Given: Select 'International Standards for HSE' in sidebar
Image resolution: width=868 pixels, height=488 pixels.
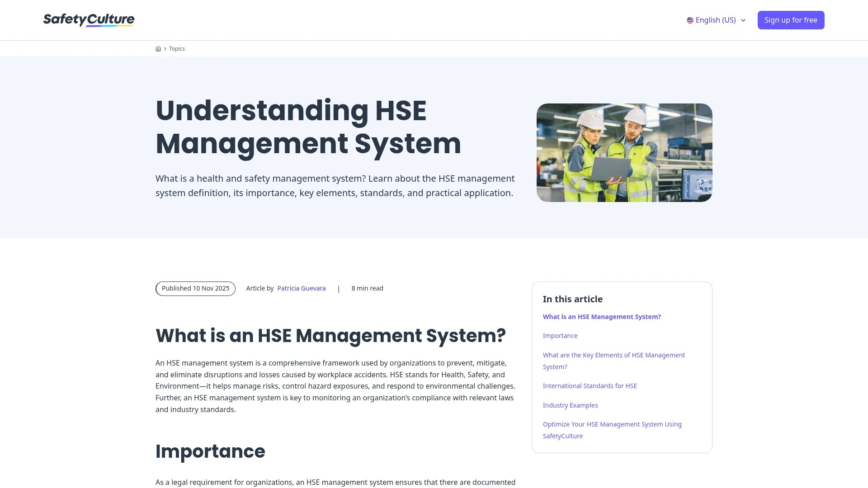Looking at the screenshot, I should pyautogui.click(x=590, y=385).
